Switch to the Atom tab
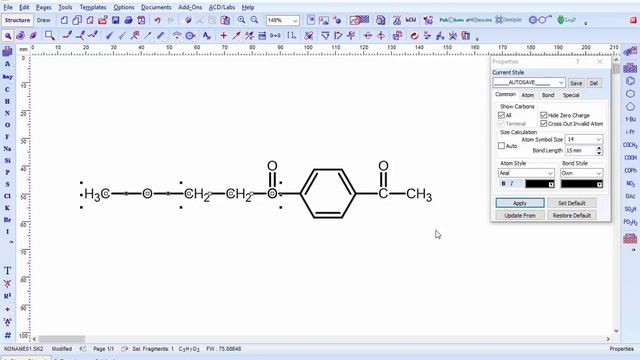The image size is (640, 360). coord(527,95)
